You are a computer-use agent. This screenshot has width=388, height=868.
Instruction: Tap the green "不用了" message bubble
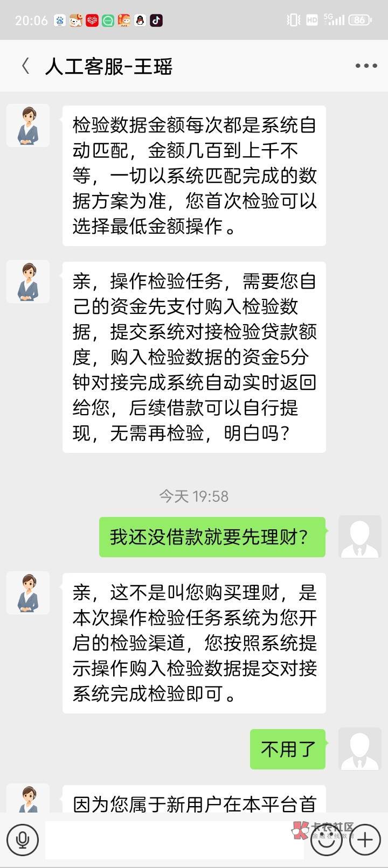coord(288,748)
